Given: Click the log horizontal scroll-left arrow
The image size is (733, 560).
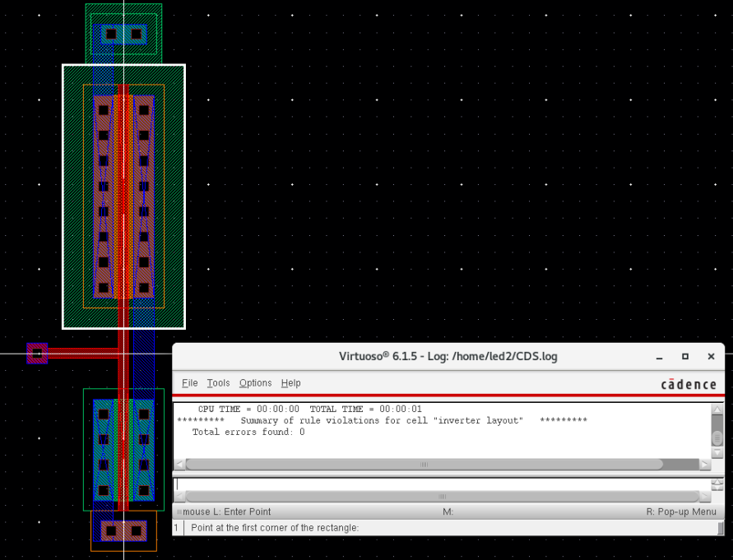Looking at the screenshot, I should click(x=179, y=465).
